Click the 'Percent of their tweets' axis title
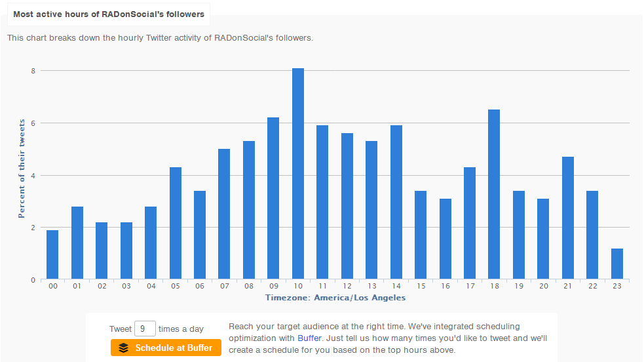 click(x=22, y=169)
